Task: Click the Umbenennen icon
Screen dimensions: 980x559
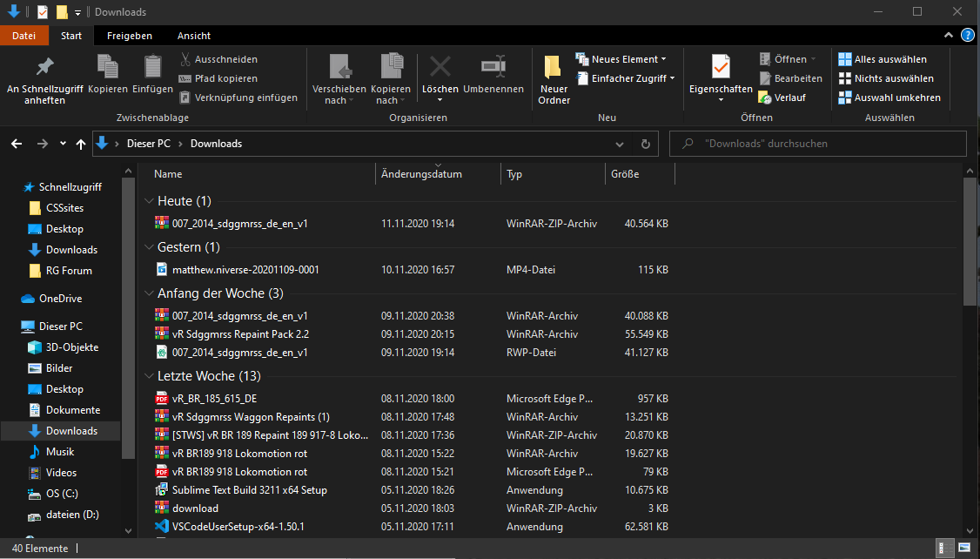Action: click(493, 68)
